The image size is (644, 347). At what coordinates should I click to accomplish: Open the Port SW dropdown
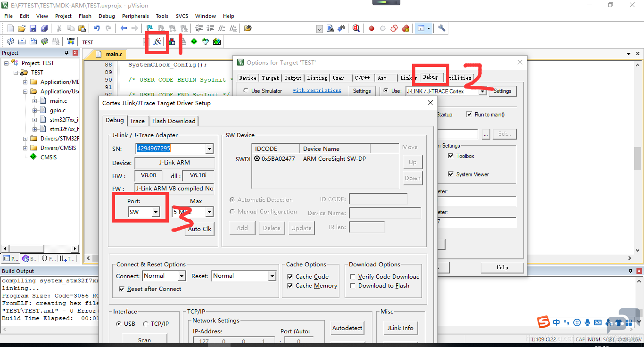point(155,212)
